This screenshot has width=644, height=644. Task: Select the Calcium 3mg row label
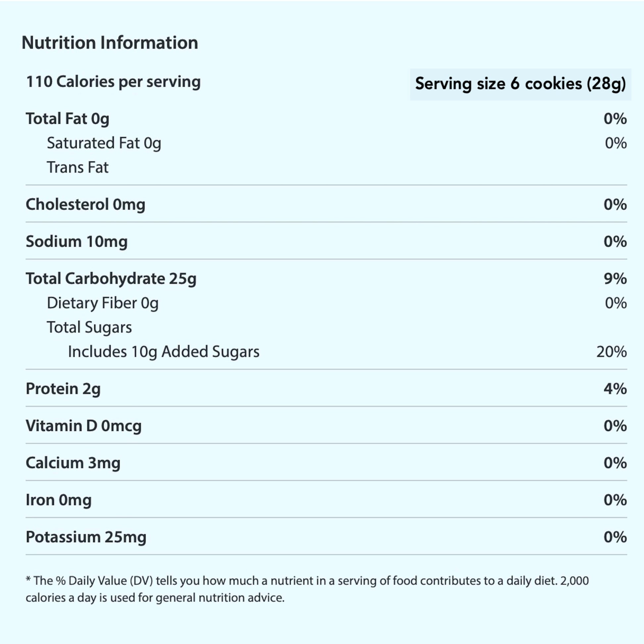73,463
